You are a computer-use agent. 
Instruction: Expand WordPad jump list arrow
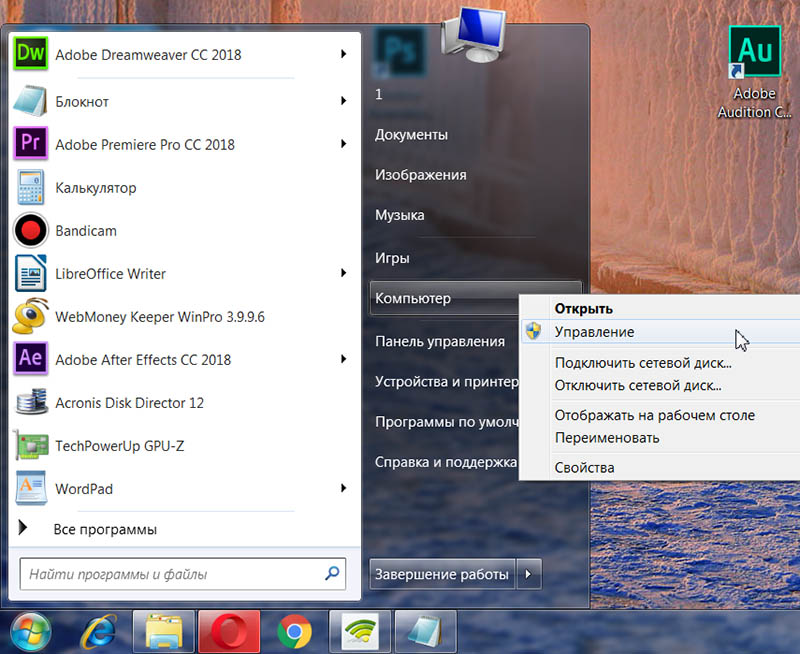click(x=343, y=488)
